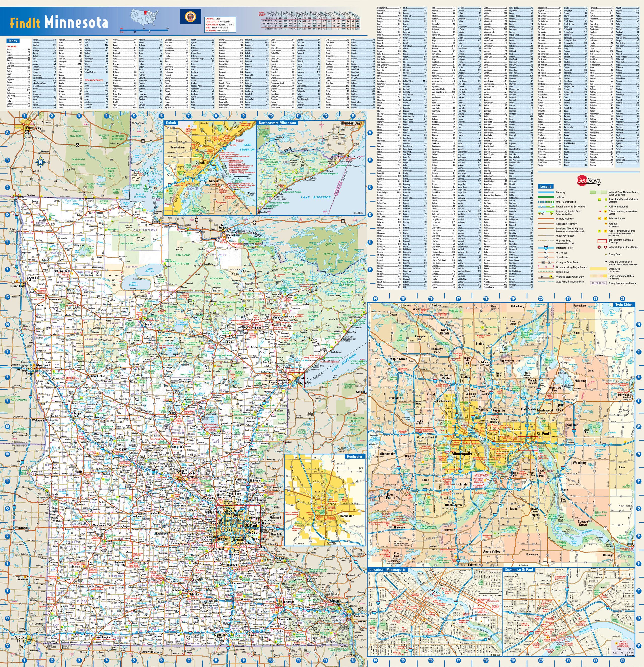The height and width of the screenshot is (667, 644).
Task: Click the driving distances mileage table in the header
Action: pyautogui.click(x=310, y=21)
